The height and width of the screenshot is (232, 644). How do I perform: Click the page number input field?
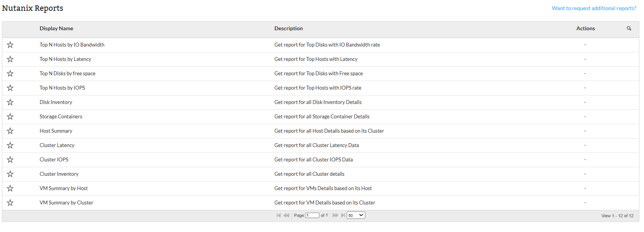click(x=312, y=215)
